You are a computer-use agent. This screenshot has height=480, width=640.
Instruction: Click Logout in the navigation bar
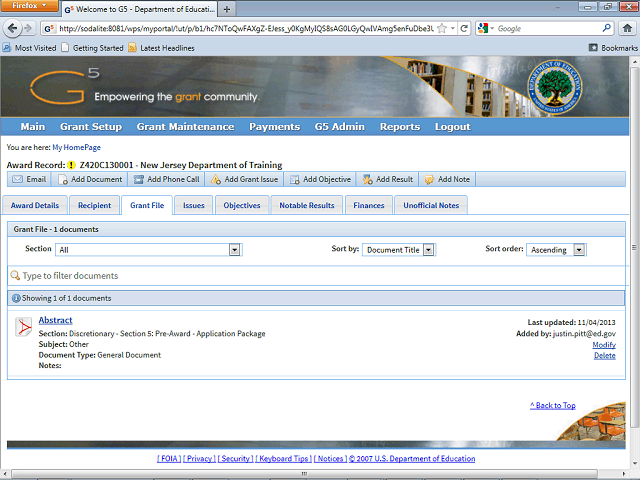pyautogui.click(x=453, y=127)
